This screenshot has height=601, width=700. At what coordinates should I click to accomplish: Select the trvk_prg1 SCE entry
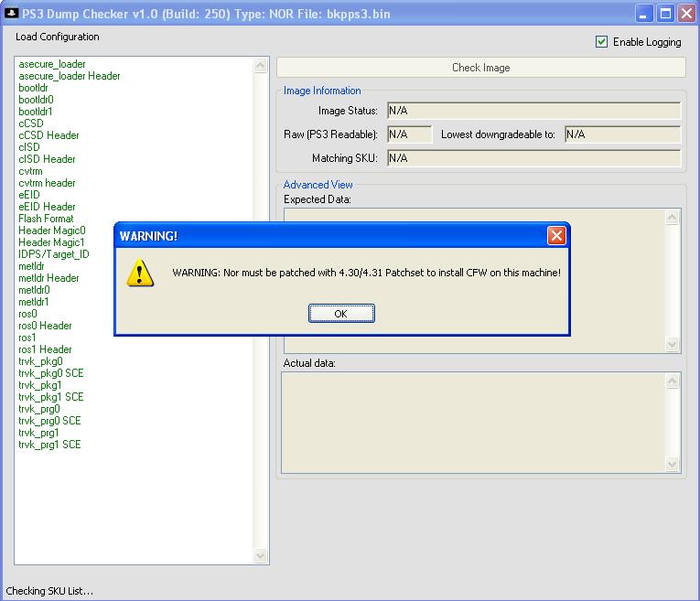49,445
